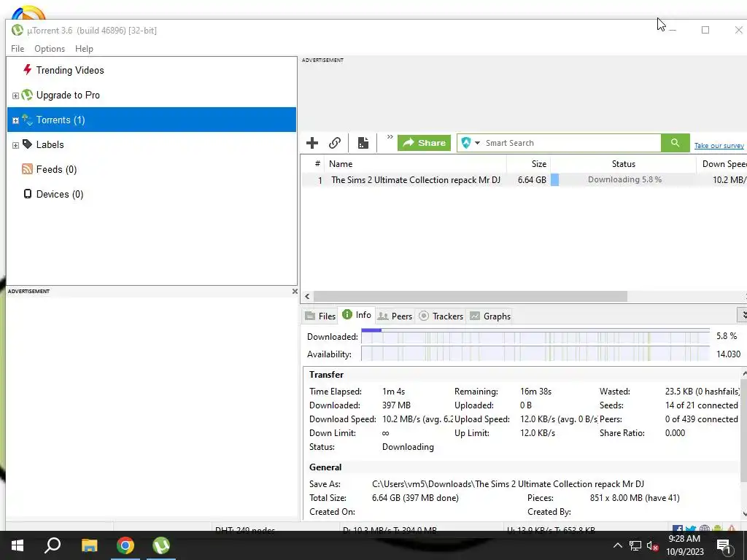Expand the toolbar overflow chevrons
Viewport: 747px width, 560px height.
(x=390, y=137)
